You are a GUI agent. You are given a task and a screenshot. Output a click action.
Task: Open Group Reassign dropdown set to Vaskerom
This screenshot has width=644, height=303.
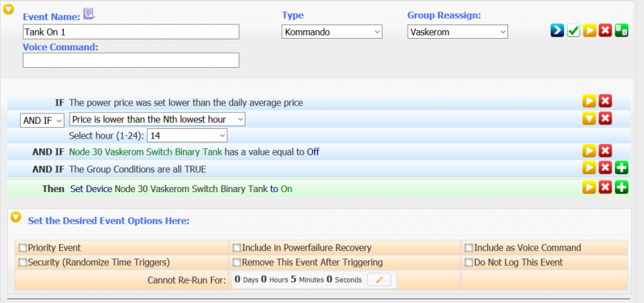[x=458, y=32]
